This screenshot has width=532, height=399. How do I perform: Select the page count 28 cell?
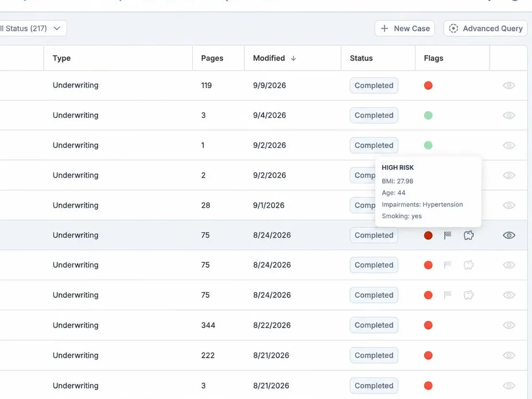[205, 205]
